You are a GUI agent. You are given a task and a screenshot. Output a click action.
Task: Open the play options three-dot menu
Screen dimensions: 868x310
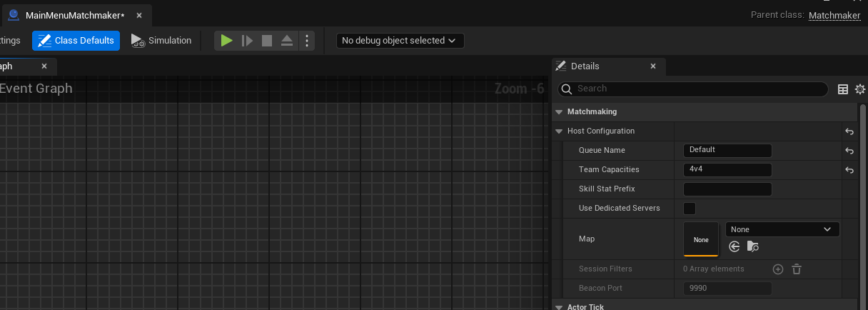pyautogui.click(x=306, y=41)
